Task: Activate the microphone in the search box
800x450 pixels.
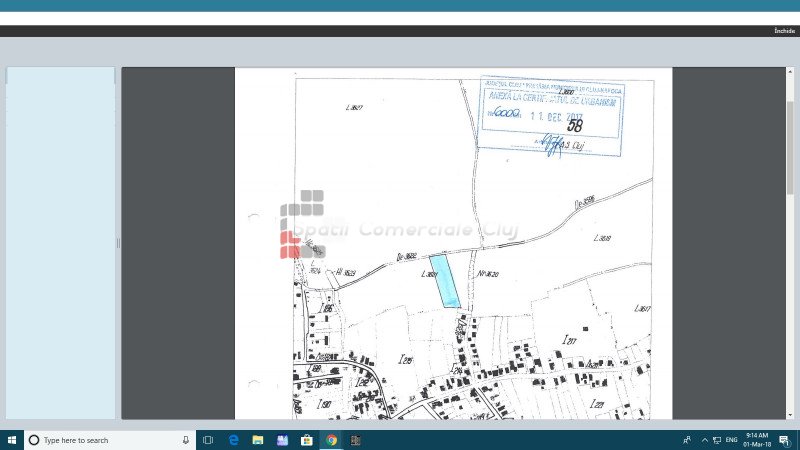Action: click(186, 440)
